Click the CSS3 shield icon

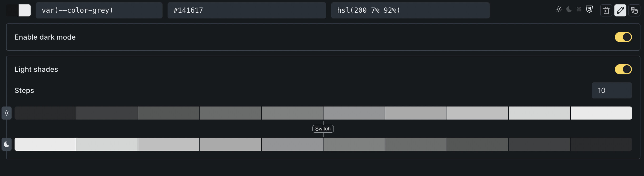[x=589, y=10]
